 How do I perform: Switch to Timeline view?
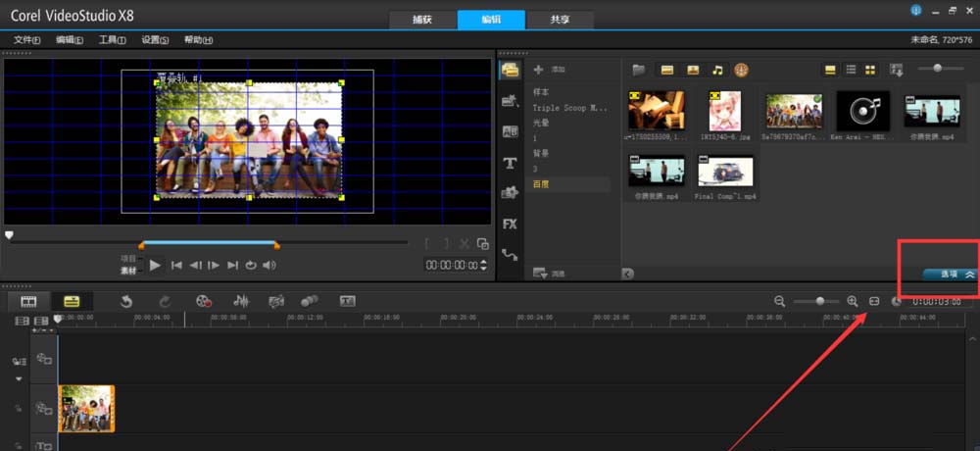tap(72, 302)
